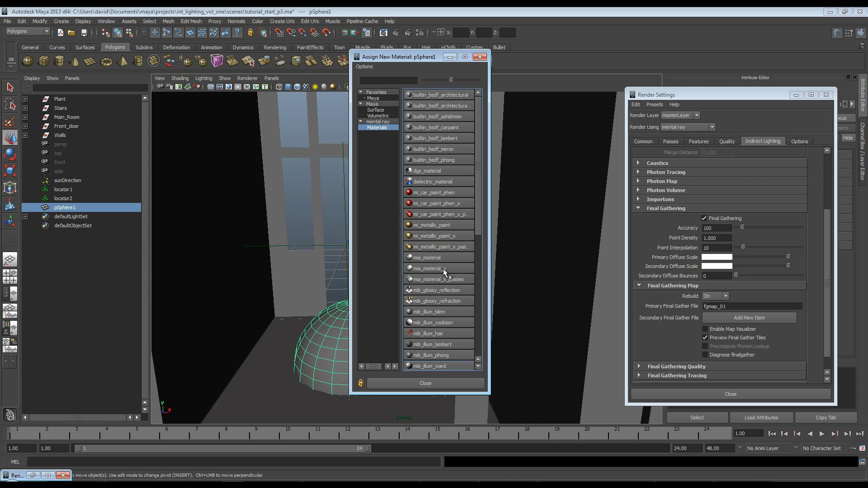Click the Add New Item button
868x488 pixels.
749,318
